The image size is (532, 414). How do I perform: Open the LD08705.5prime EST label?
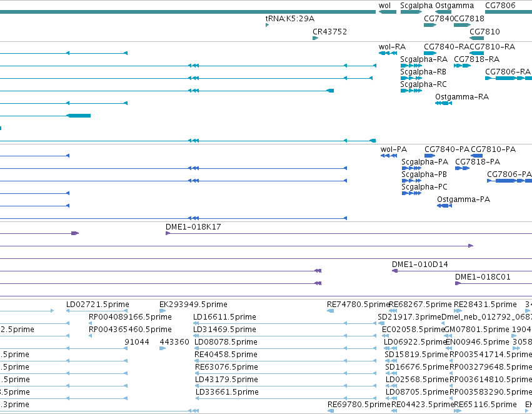pyautogui.click(x=418, y=393)
